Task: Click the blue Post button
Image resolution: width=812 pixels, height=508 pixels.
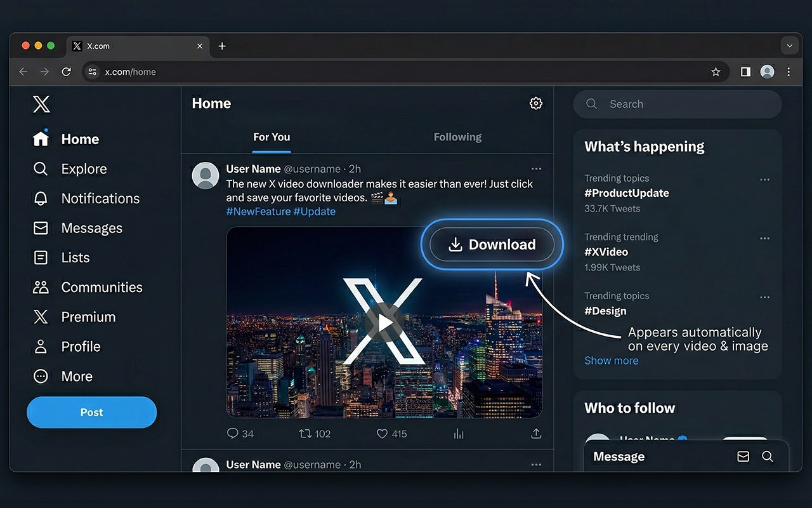Action: click(x=91, y=412)
